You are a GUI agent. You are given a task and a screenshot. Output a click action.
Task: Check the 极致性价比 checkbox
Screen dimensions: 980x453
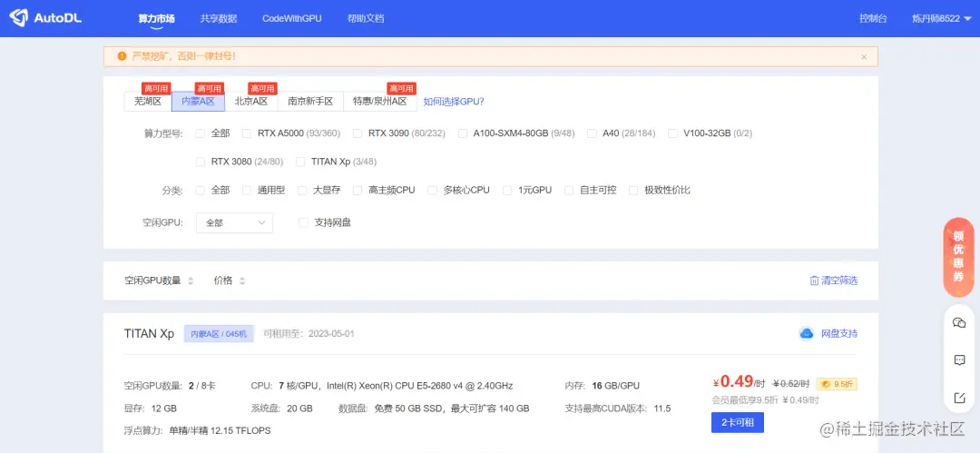point(633,191)
